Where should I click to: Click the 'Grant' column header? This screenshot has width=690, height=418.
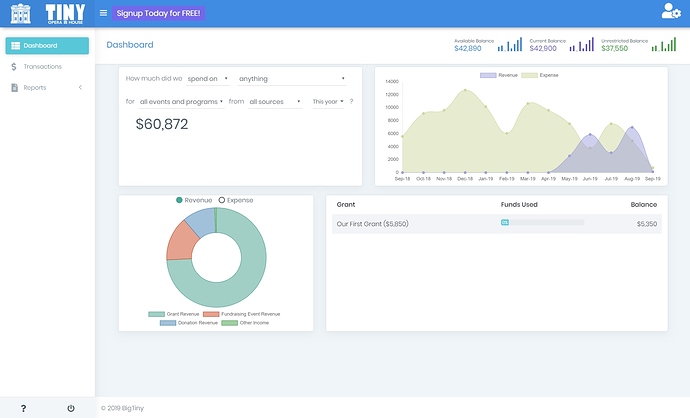346,205
